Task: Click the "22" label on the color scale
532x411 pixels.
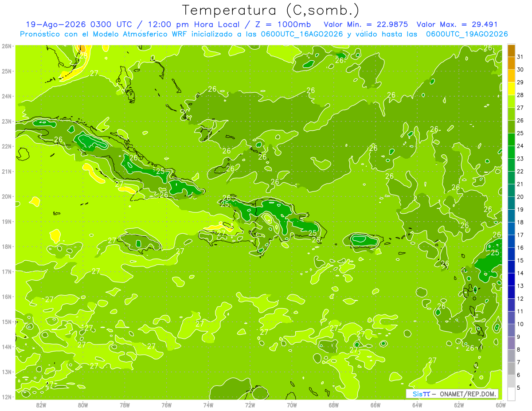Action: coord(520,172)
